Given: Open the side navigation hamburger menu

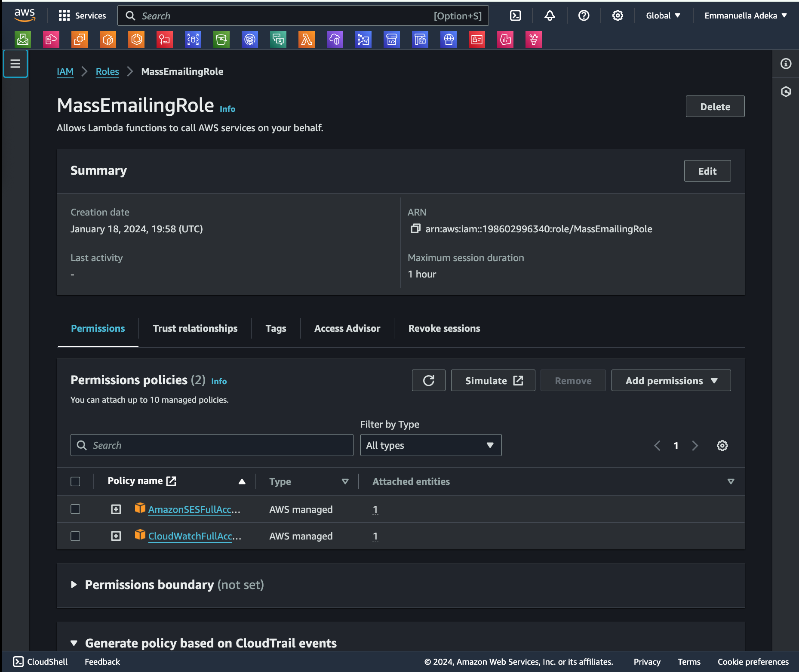Looking at the screenshot, I should point(15,64).
